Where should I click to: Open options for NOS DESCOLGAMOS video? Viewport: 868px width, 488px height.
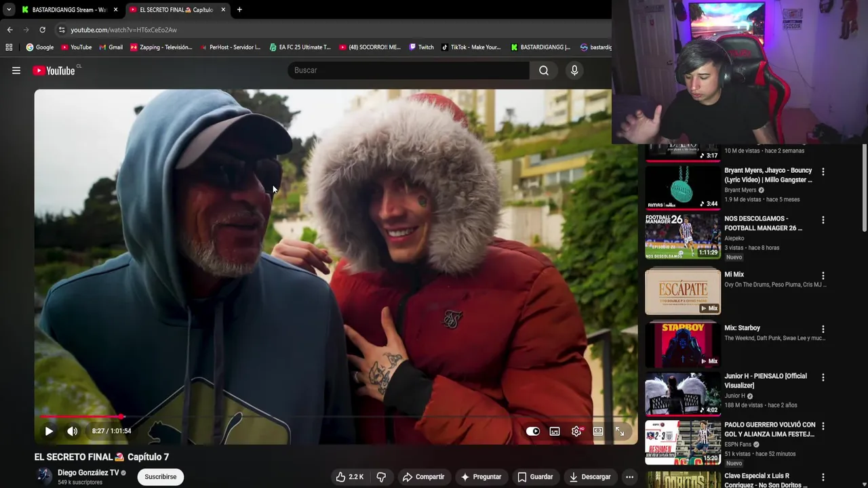823,220
